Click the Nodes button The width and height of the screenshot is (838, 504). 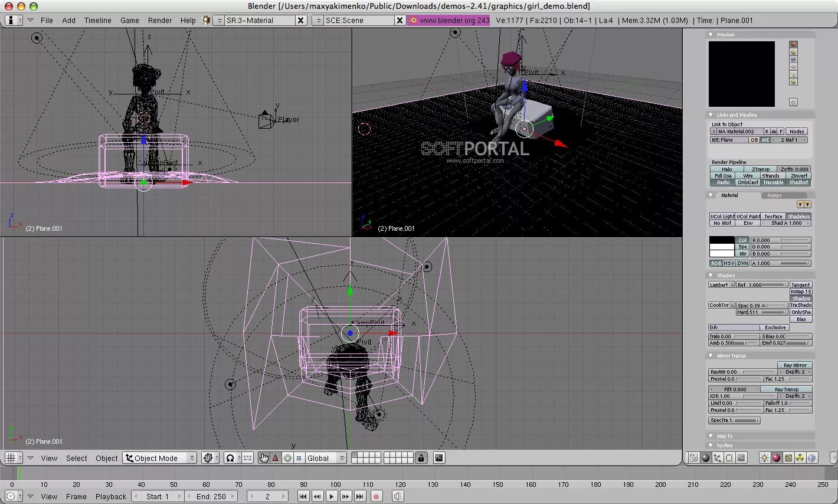[797, 132]
